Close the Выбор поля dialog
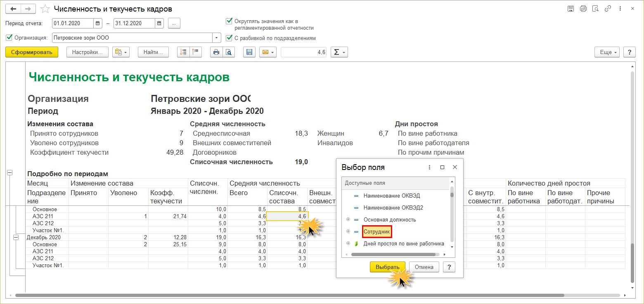Viewport: 644px width, 304px height. click(455, 167)
